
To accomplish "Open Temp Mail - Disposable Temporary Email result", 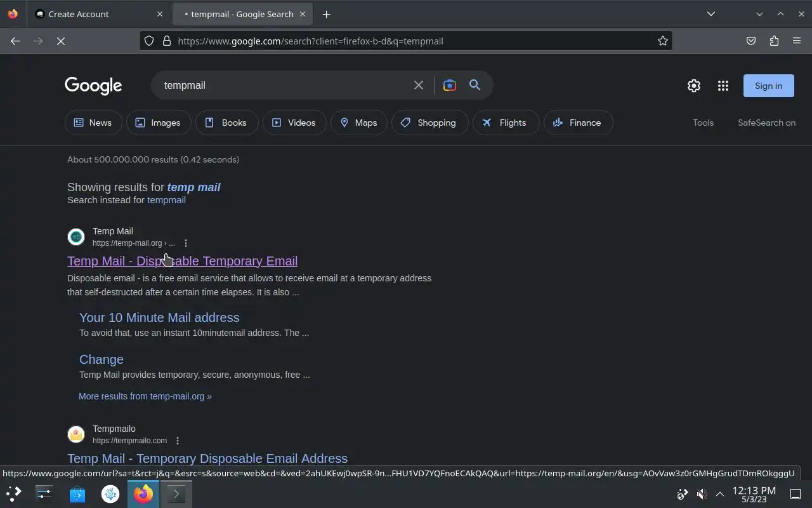I will pos(182,261).
